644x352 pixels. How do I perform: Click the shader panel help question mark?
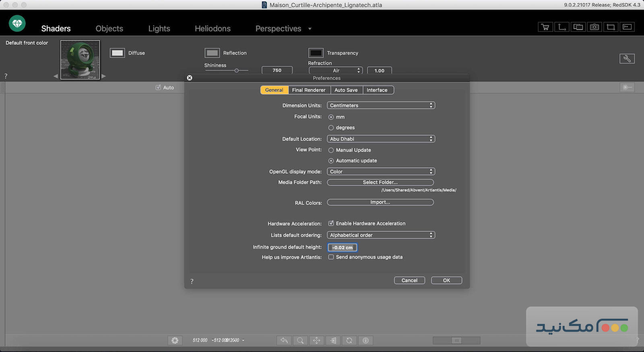coord(6,76)
